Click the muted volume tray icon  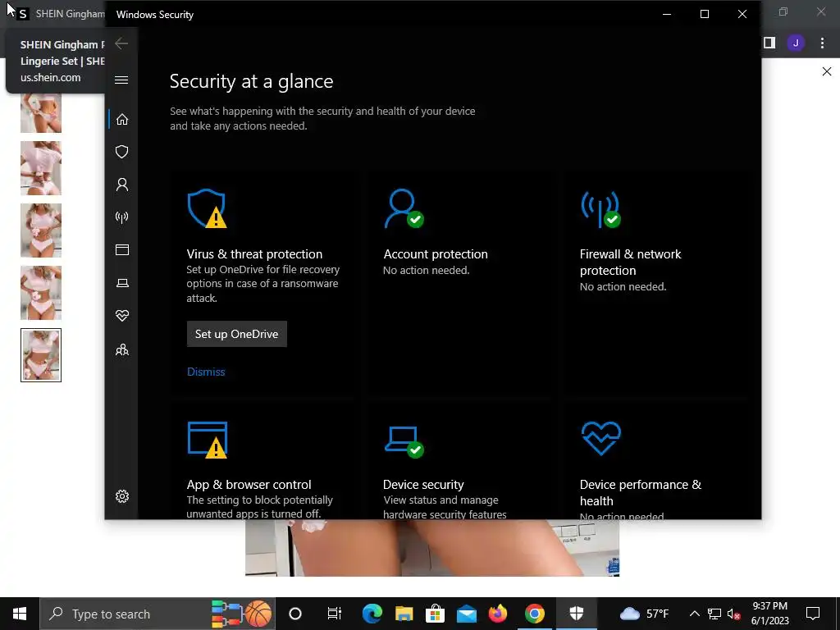(x=734, y=614)
